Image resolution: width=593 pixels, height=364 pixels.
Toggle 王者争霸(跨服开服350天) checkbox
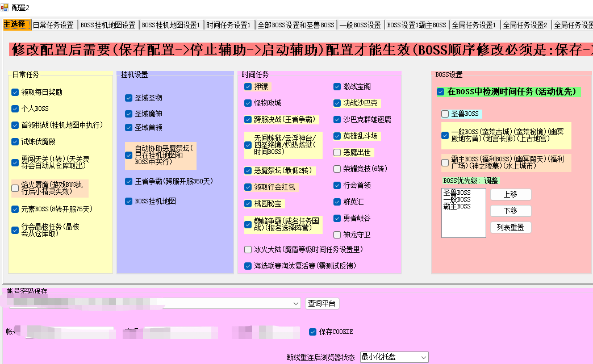pyautogui.click(x=128, y=182)
